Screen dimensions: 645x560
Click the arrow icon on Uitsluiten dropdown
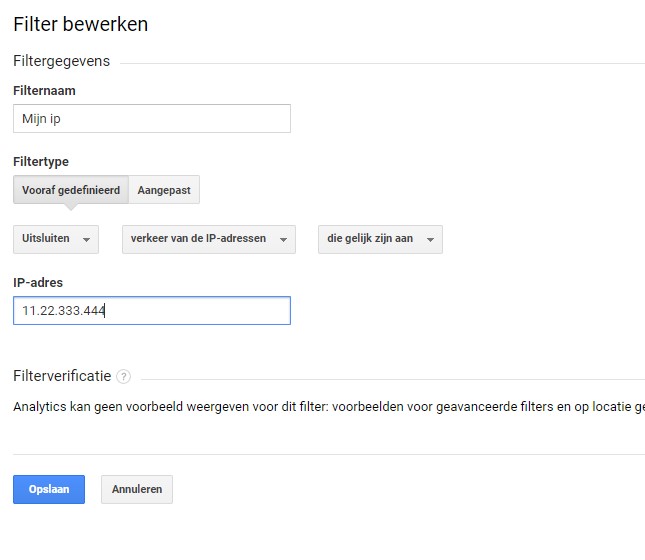(87, 240)
